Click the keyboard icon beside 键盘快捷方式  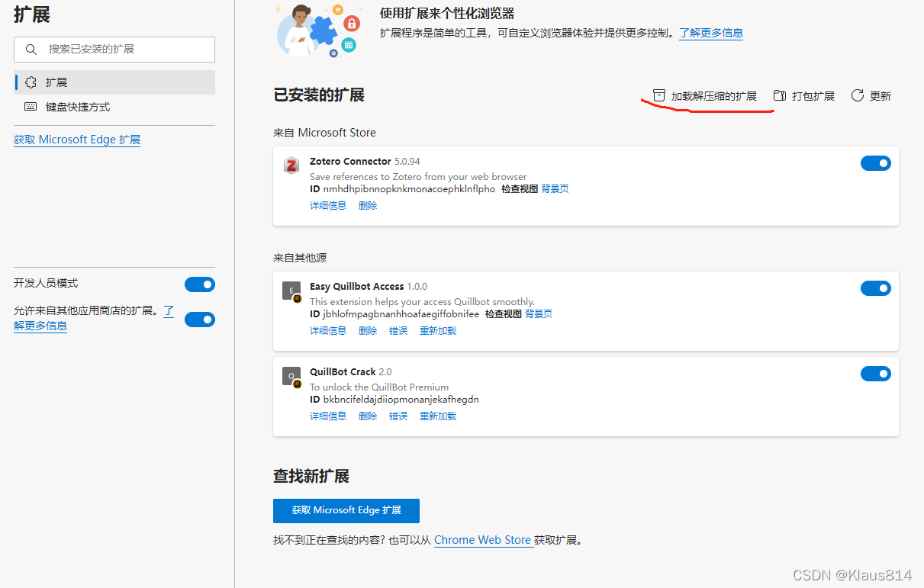[31, 107]
